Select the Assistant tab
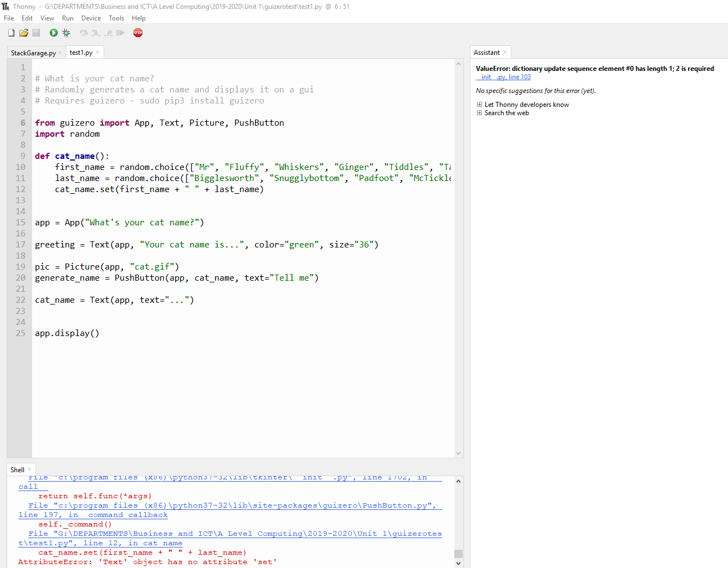Screen dimensions: 728x568 487,51
